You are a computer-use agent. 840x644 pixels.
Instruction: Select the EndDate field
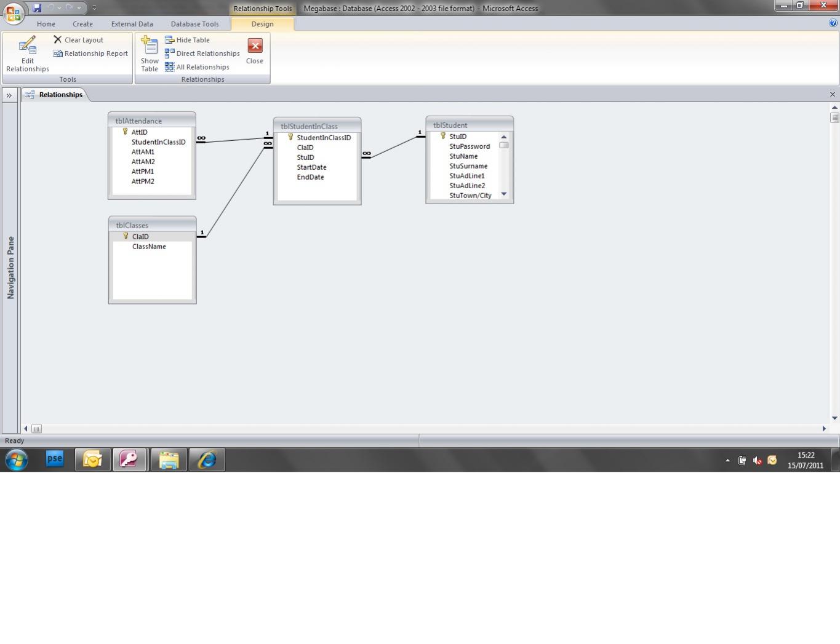coord(310,177)
